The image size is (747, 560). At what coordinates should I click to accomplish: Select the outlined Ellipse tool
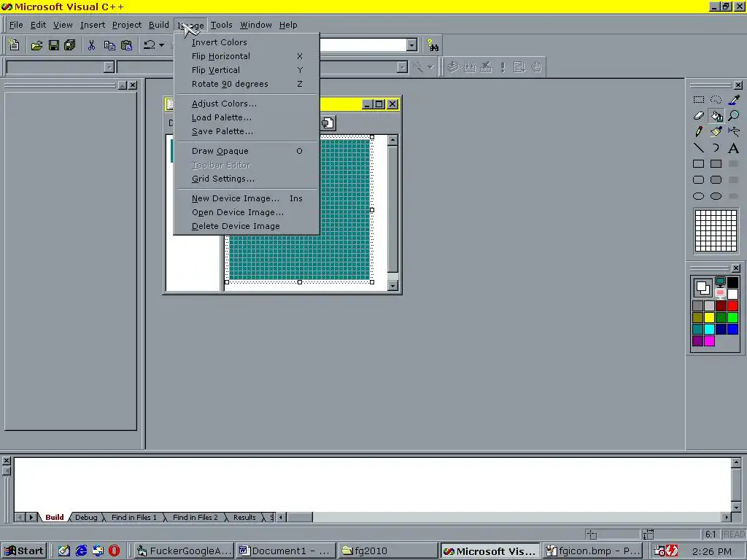coord(698,196)
